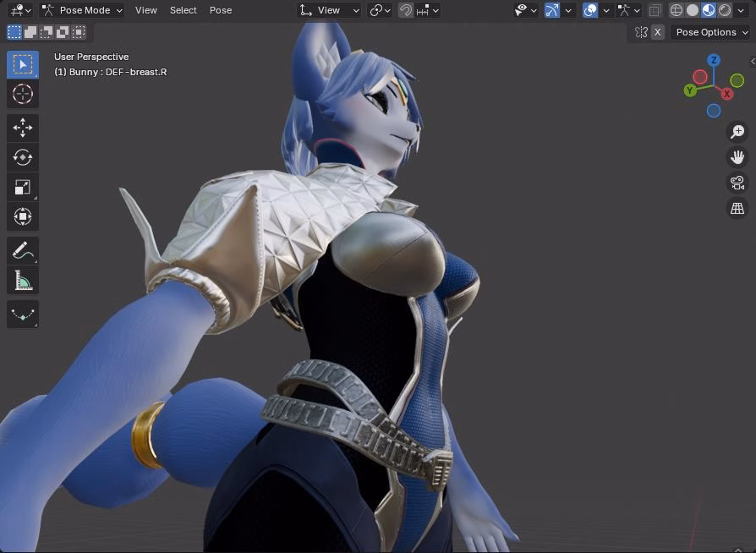Select the Select Box tool

coord(23,64)
